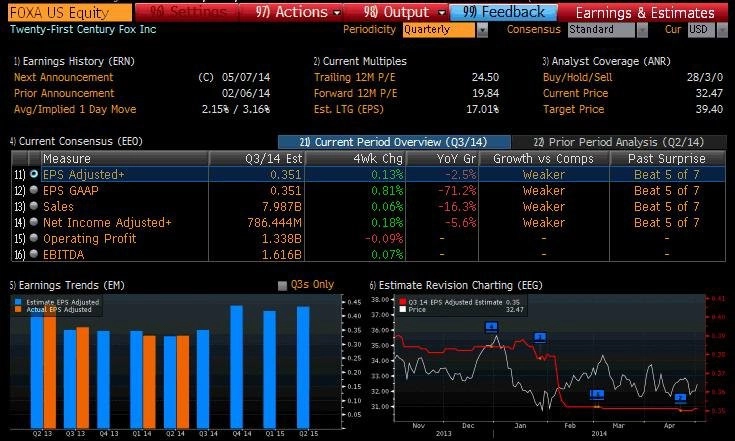Switch to Current Period Overview (Q3/14) tab

point(394,142)
